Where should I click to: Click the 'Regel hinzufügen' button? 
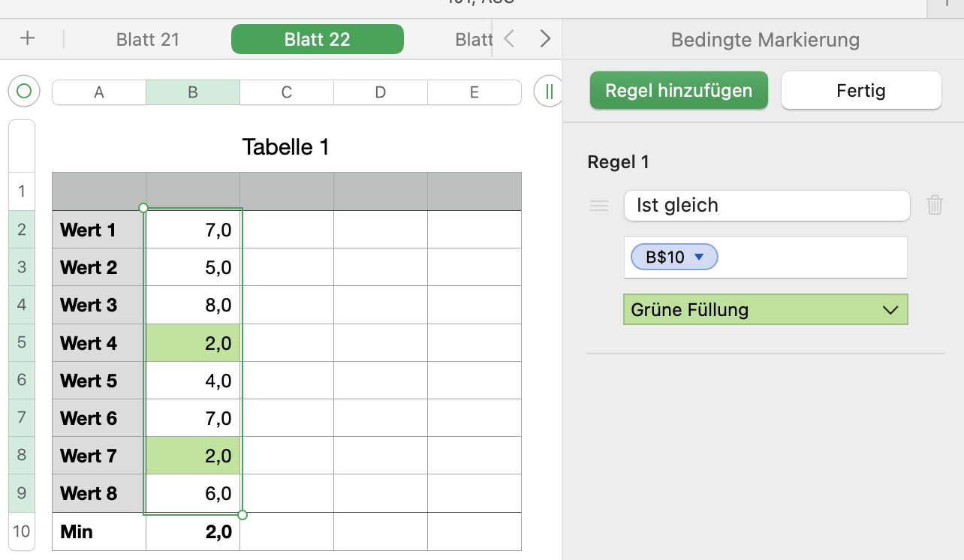coord(679,91)
